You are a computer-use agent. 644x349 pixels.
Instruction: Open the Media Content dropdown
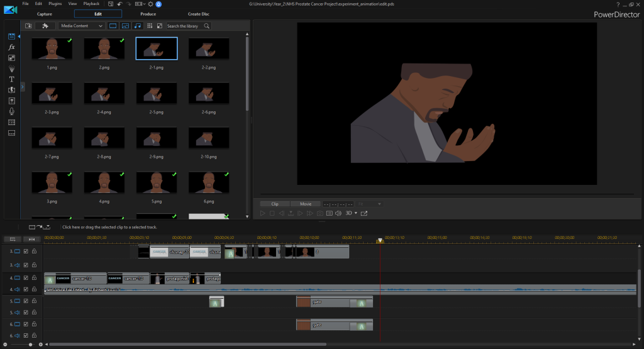click(x=82, y=26)
